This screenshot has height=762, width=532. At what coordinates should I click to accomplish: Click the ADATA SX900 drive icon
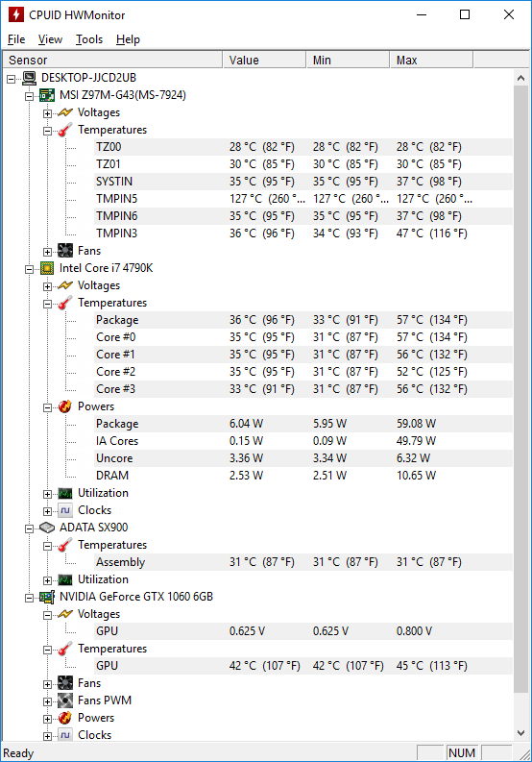[x=47, y=528]
